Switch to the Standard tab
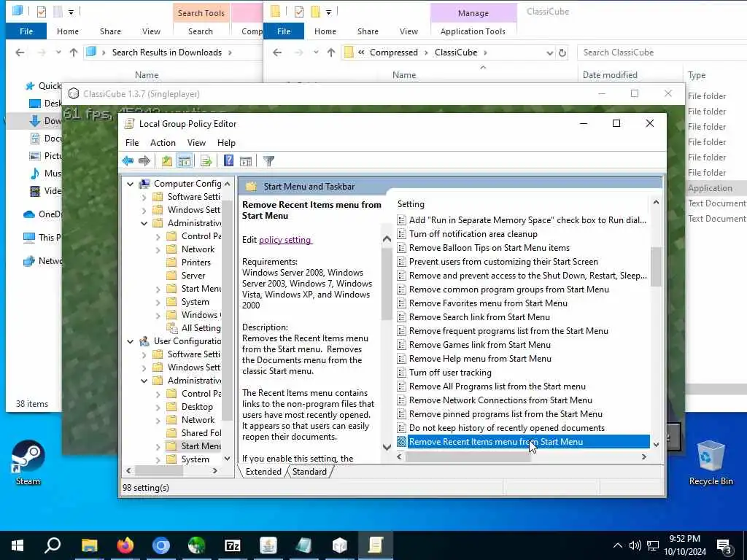The height and width of the screenshot is (560, 747). (309, 472)
